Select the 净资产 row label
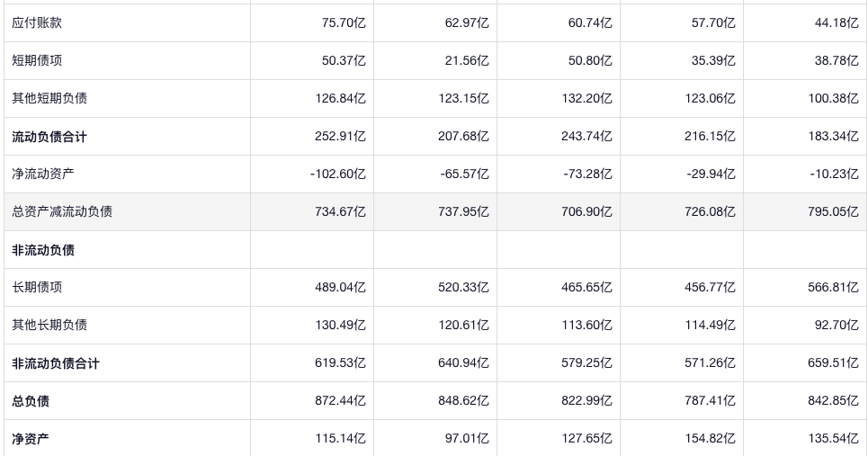This screenshot has height=456, width=868. [x=31, y=439]
